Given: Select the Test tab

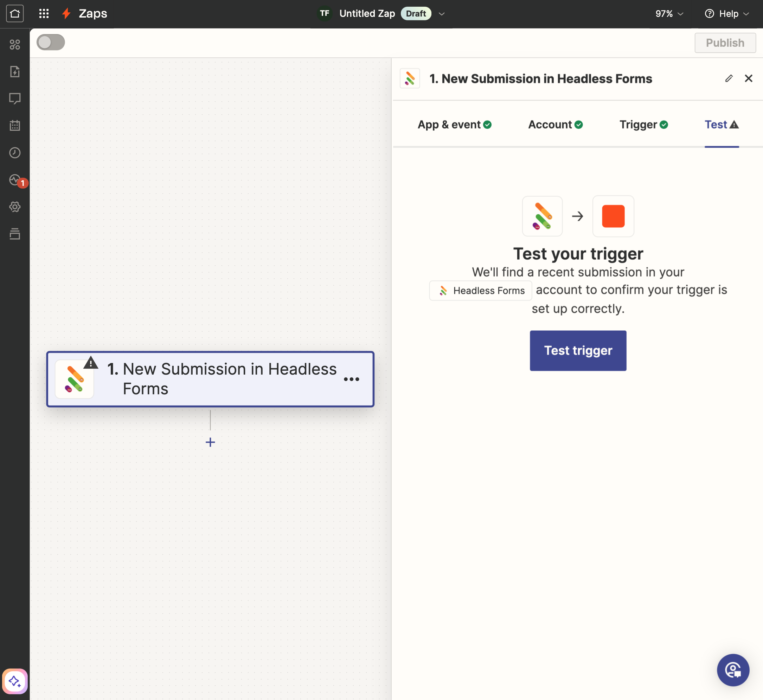Looking at the screenshot, I should point(722,125).
